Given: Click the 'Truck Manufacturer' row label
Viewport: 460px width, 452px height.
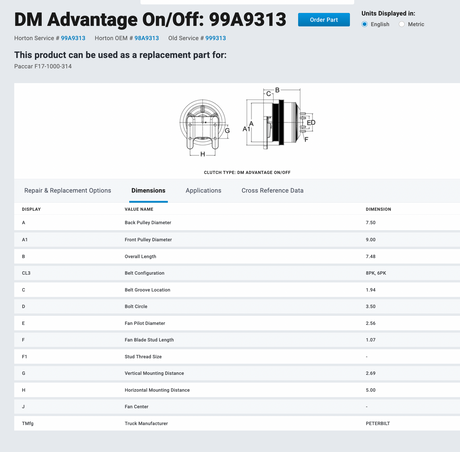Looking at the screenshot, I should pyautogui.click(x=146, y=423).
